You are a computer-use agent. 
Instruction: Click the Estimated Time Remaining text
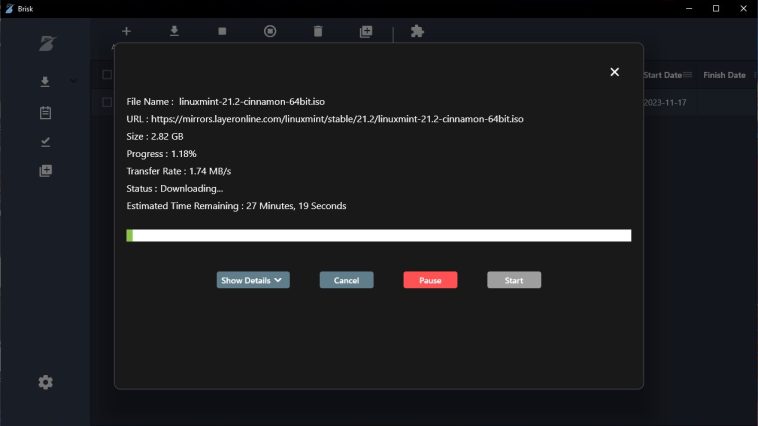[x=236, y=206]
